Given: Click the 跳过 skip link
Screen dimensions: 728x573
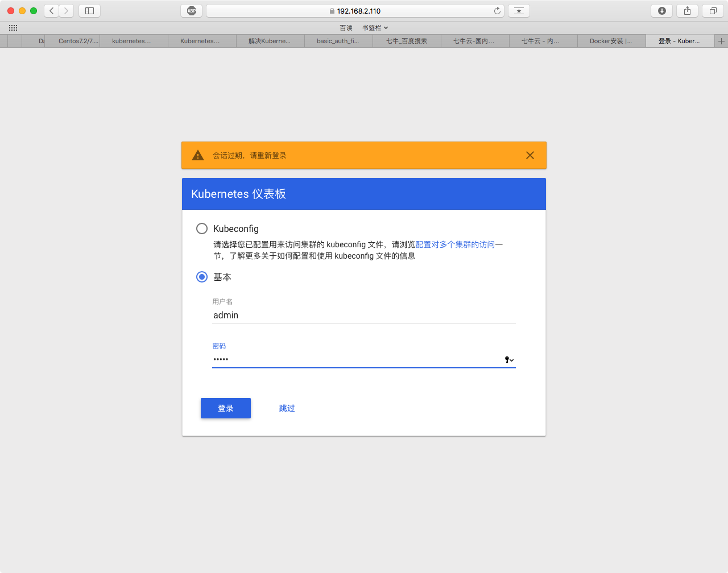Looking at the screenshot, I should click(x=287, y=408).
